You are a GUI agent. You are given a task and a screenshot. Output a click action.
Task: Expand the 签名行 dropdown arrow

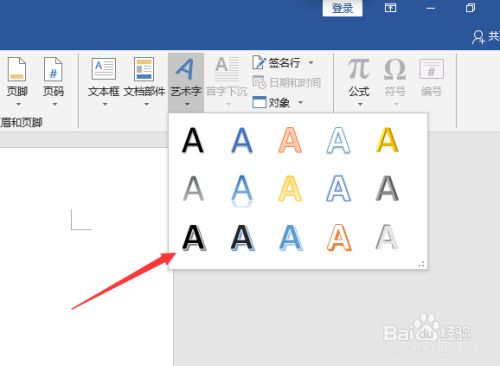(311, 62)
